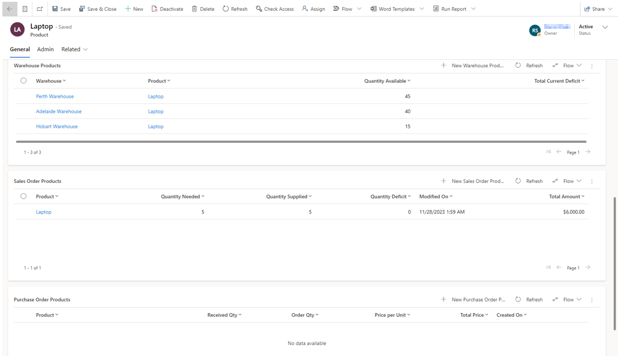Open the Run Report dropdown arrow

pos(473,9)
